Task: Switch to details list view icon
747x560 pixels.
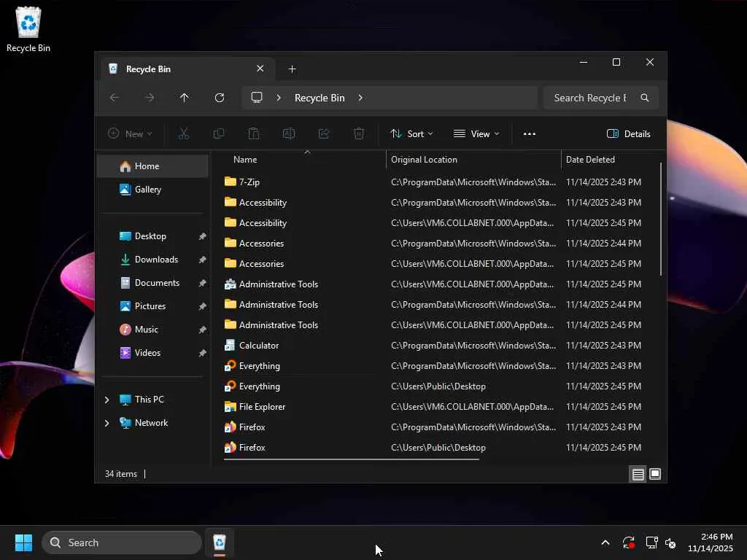Action: (638, 474)
